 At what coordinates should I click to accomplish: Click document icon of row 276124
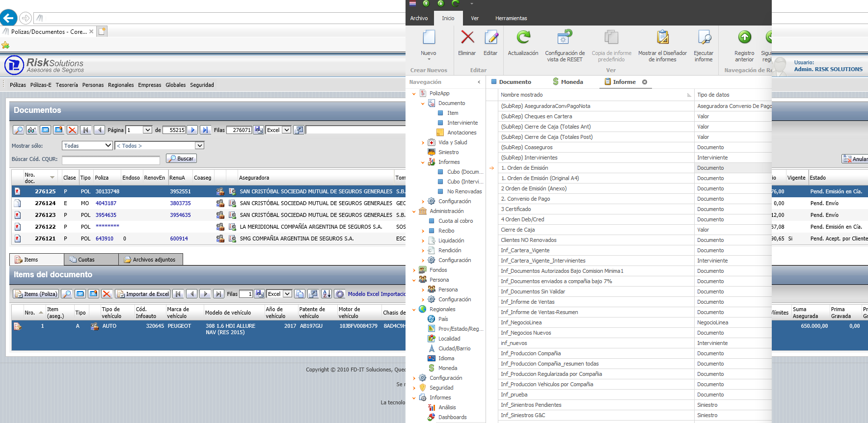pos(17,203)
